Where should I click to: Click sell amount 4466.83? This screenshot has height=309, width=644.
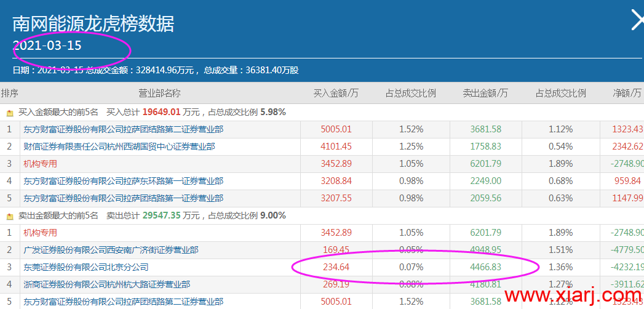[485, 268]
